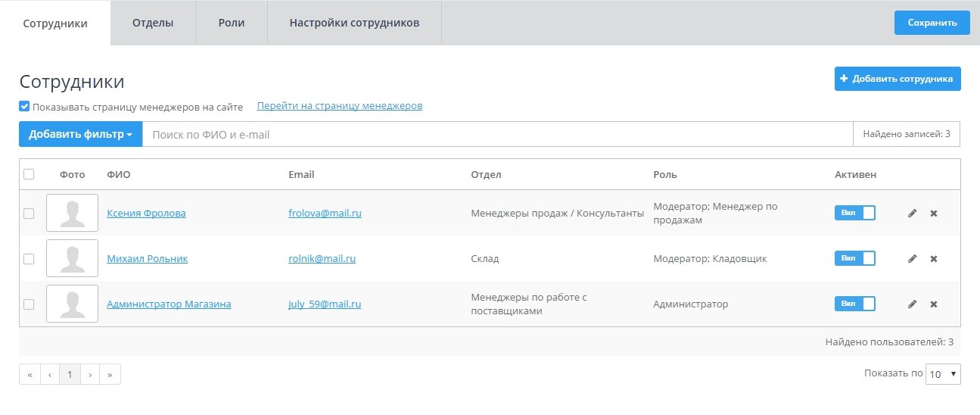Turn off Active toggle for Ксения Фролова
Viewport: 980px width, 415px height.
coord(854,213)
